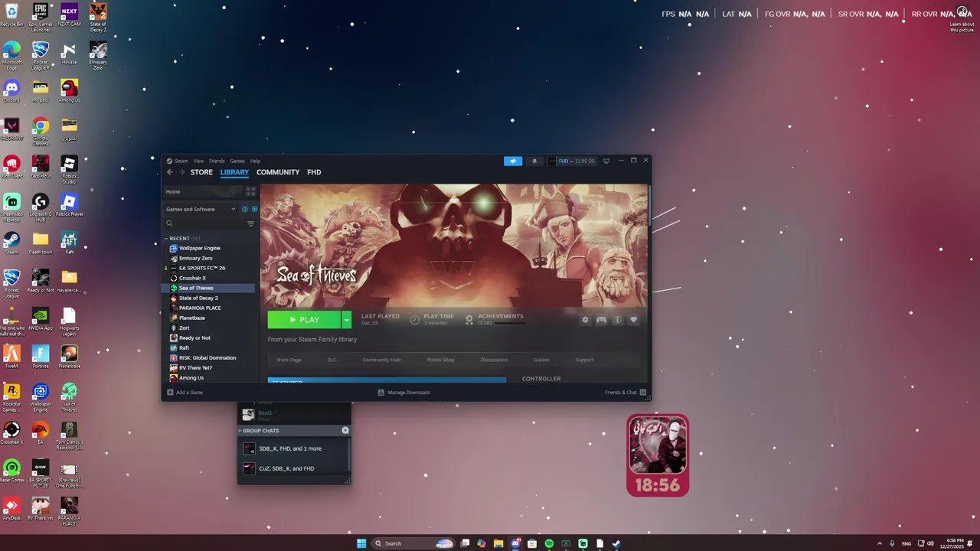Image resolution: width=980 pixels, height=551 pixels.
Task: Click the settings icon on group chats header
Action: [345, 430]
